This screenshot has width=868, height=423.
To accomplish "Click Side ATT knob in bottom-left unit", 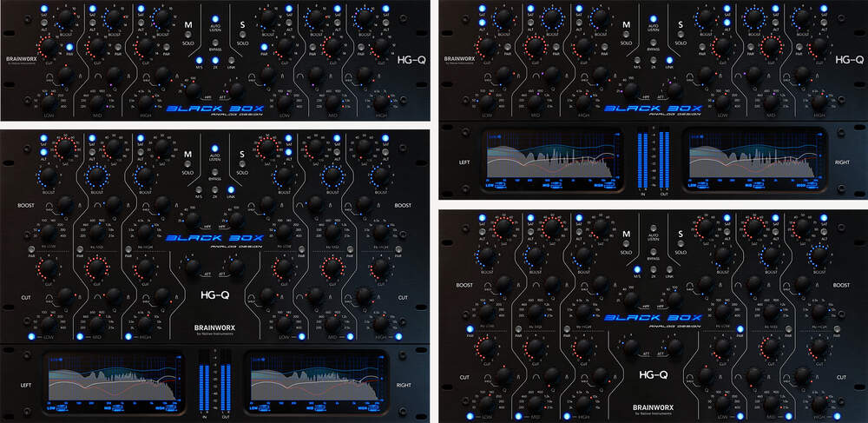I will (236, 268).
